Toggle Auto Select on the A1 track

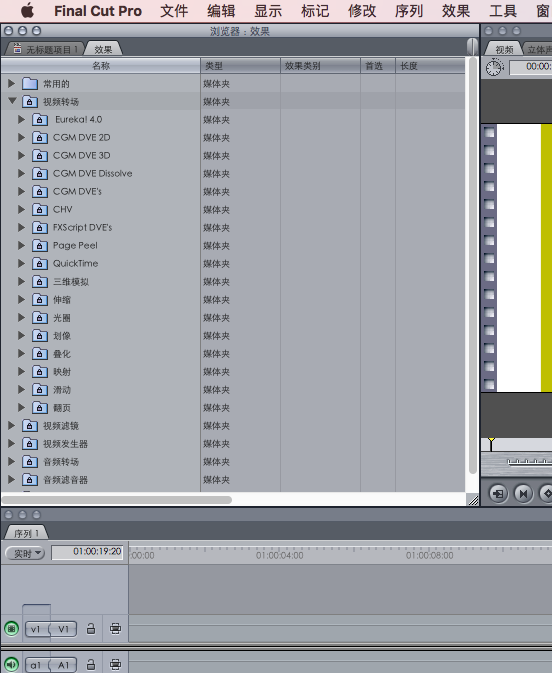(115, 665)
